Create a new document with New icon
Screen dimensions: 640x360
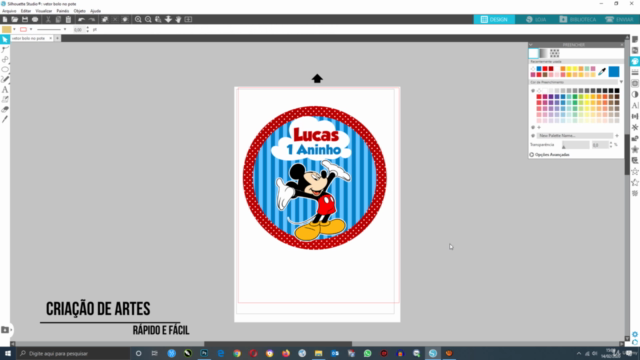[x=5, y=19]
